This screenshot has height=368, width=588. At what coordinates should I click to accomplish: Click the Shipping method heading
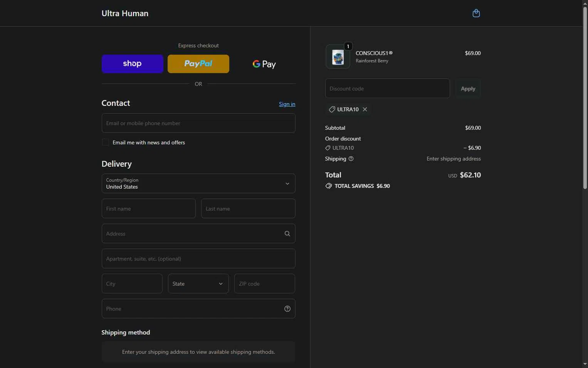(x=126, y=333)
